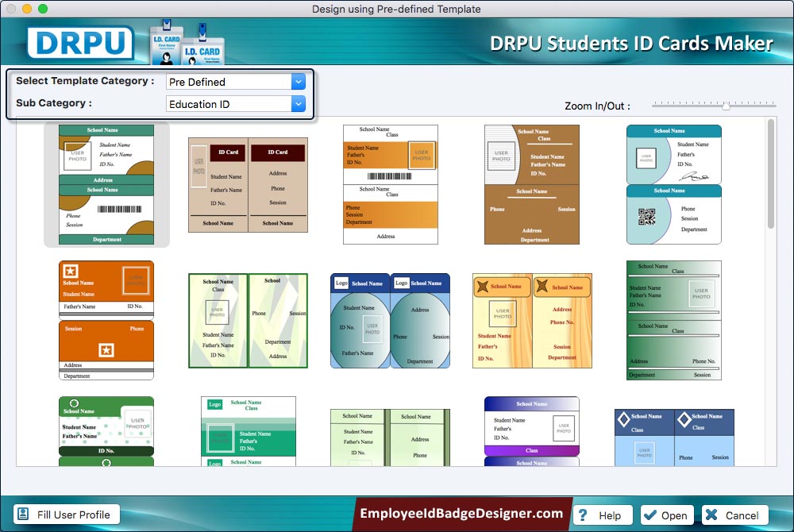Select the orange star logo template
The width and height of the screenshot is (794, 532).
(106, 321)
